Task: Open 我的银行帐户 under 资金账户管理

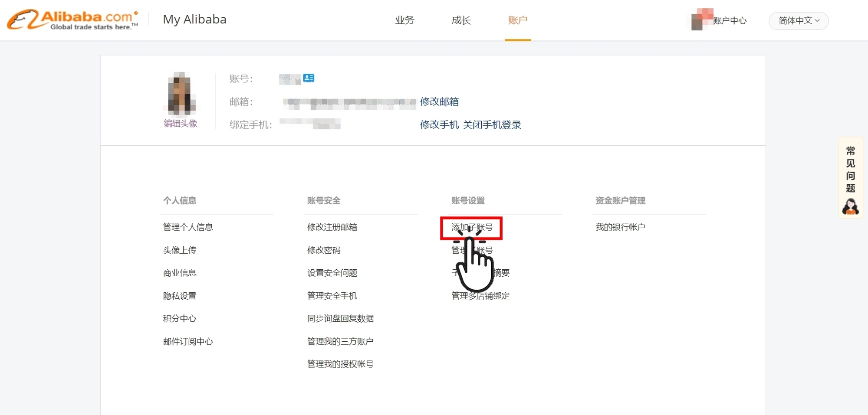Action: [x=621, y=227]
